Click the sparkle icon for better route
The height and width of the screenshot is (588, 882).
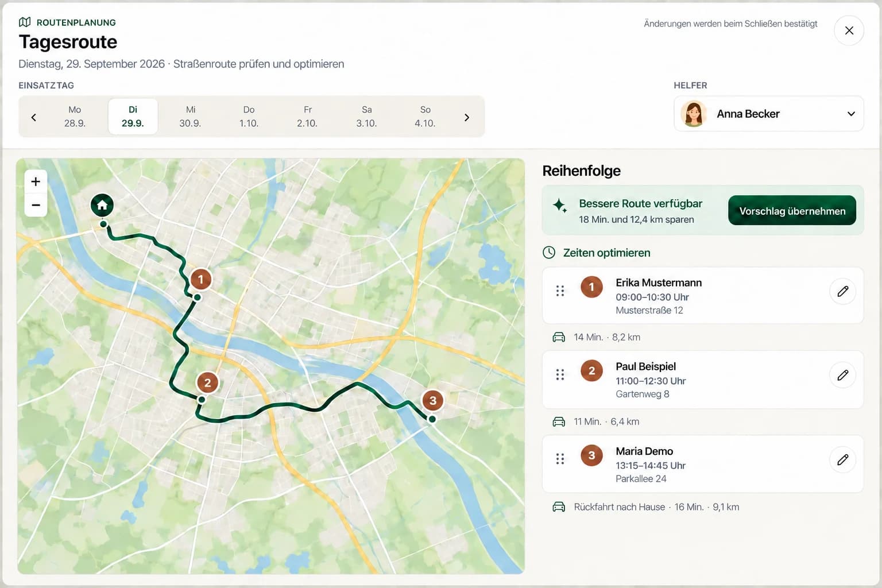point(560,206)
